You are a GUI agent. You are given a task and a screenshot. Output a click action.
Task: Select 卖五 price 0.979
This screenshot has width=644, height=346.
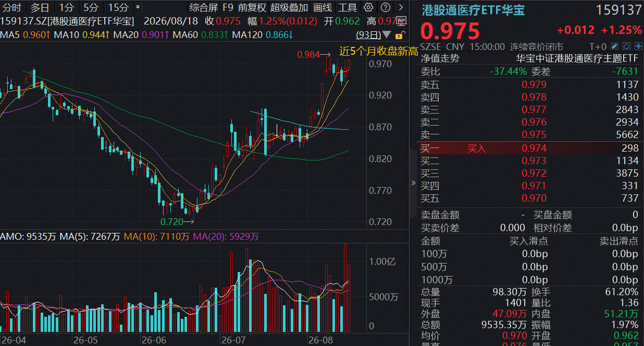[534, 84]
